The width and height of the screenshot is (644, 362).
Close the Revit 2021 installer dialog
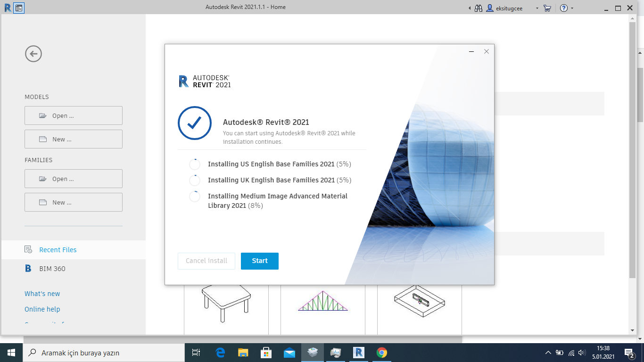click(487, 51)
